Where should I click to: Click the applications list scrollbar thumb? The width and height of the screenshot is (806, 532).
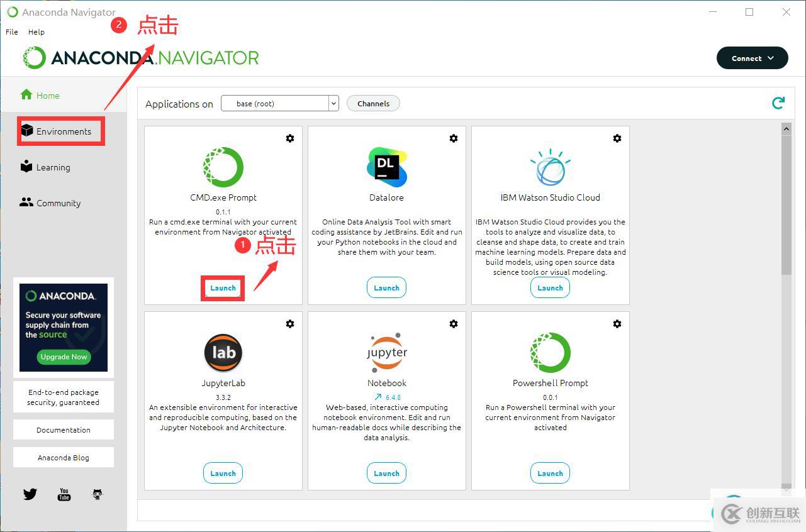pyautogui.click(x=786, y=204)
